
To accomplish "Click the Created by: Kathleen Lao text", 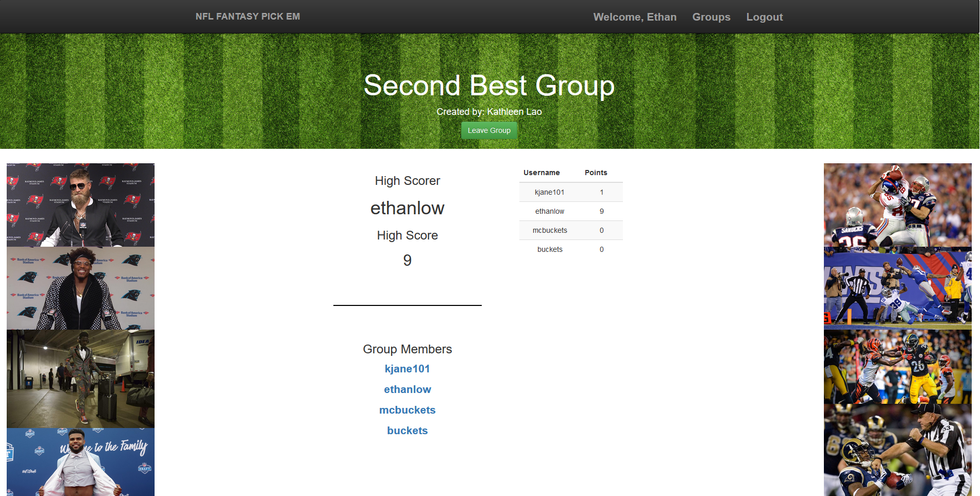I will [489, 112].
